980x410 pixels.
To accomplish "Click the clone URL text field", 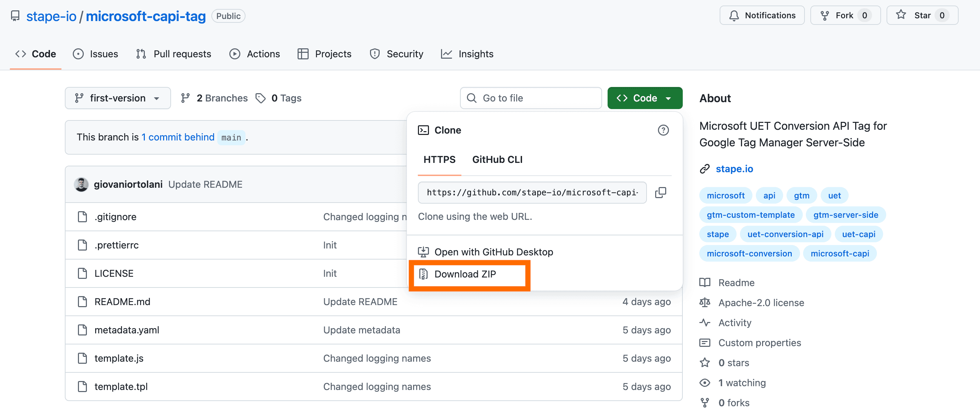I will (532, 193).
